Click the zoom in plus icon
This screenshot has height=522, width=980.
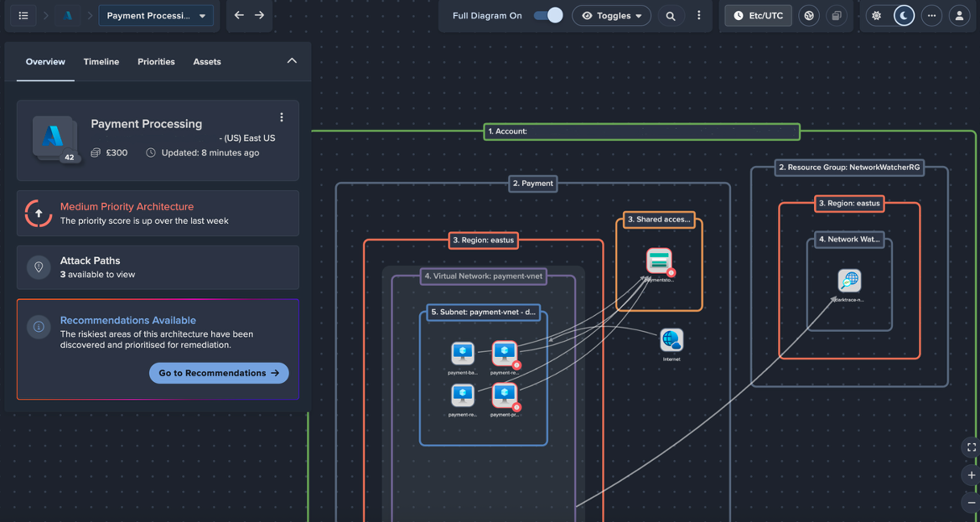(970, 475)
